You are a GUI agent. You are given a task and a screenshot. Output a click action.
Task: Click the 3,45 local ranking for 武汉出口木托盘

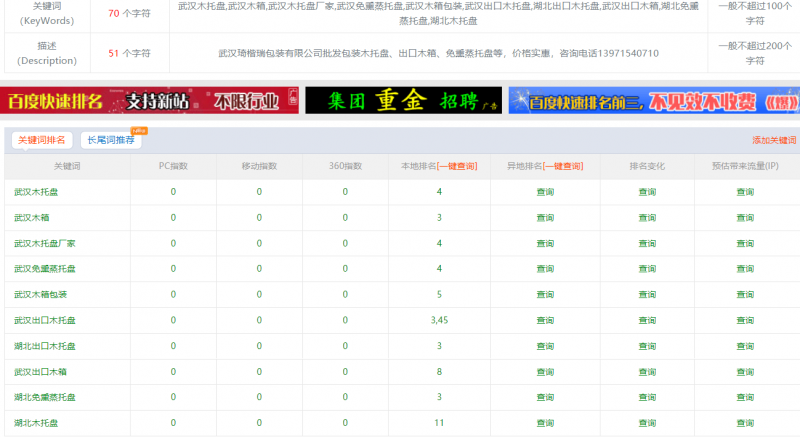439,321
